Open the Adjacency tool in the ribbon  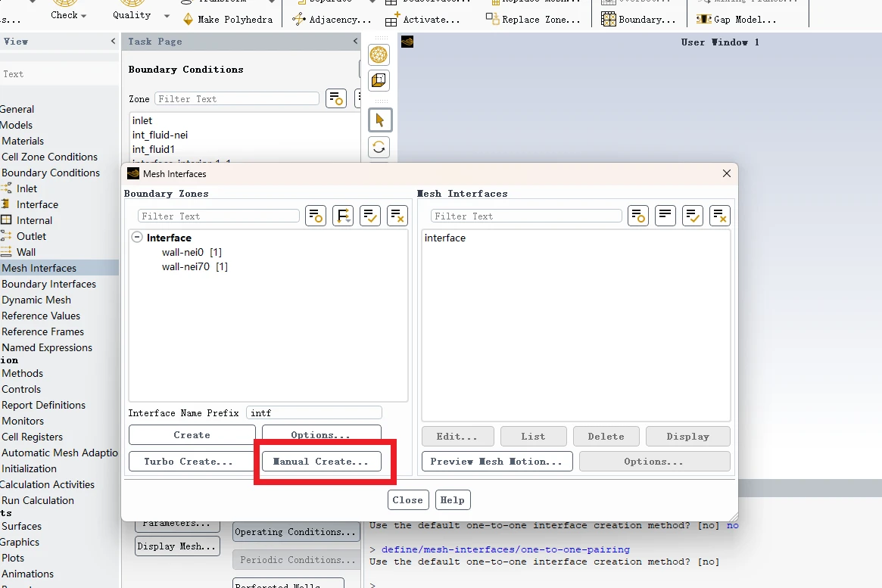332,20
